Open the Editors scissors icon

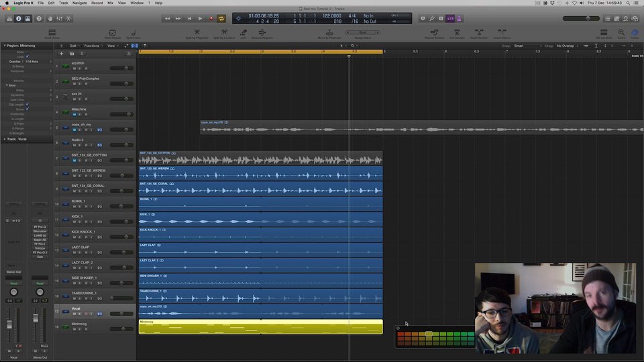[68, 19]
